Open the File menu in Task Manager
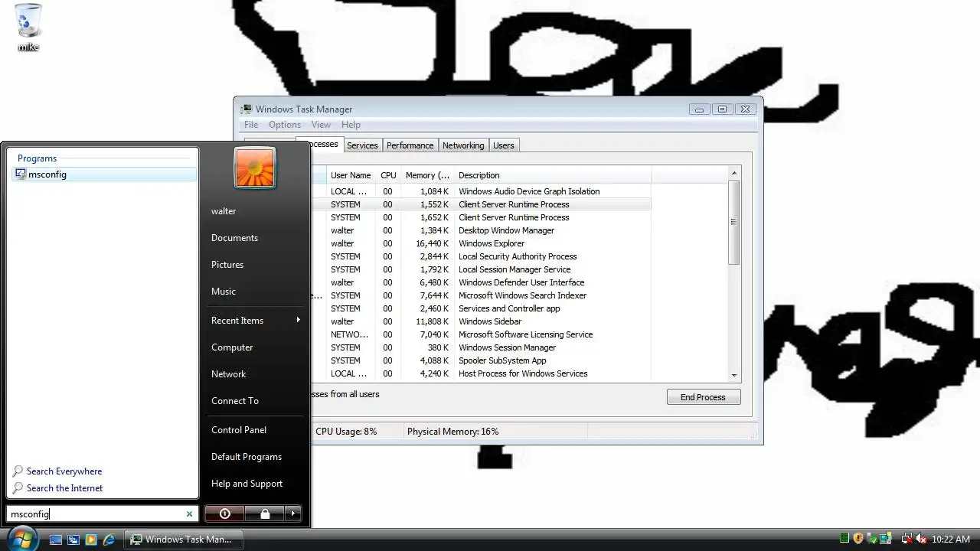 [251, 125]
